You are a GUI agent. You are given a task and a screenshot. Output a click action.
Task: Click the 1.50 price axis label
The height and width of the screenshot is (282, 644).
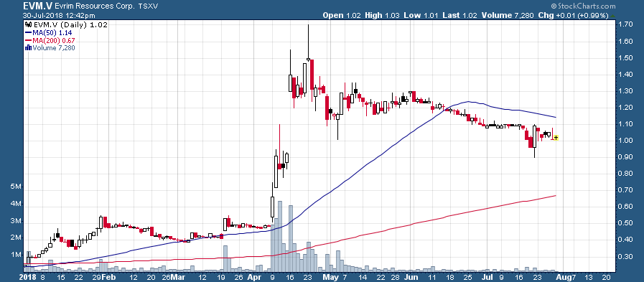625,58
